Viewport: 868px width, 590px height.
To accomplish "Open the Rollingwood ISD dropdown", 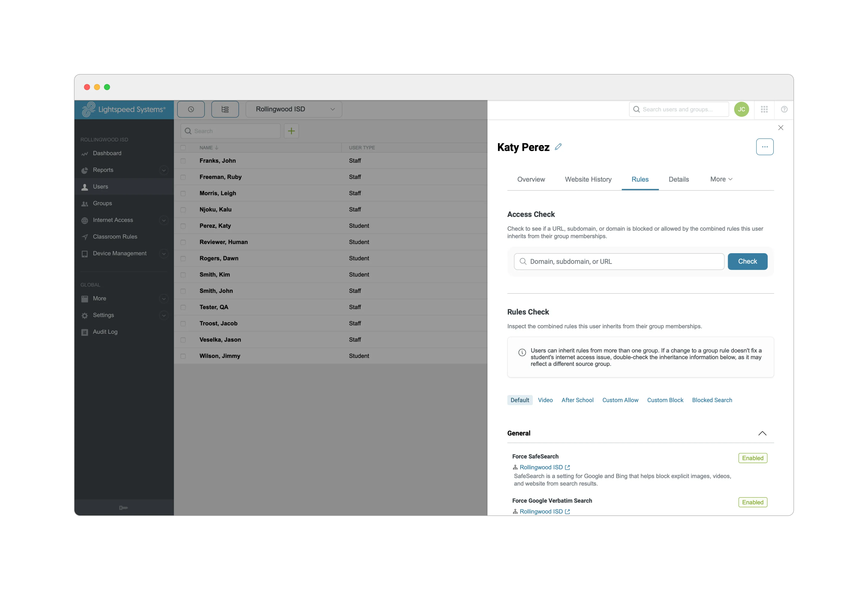I will click(x=294, y=109).
